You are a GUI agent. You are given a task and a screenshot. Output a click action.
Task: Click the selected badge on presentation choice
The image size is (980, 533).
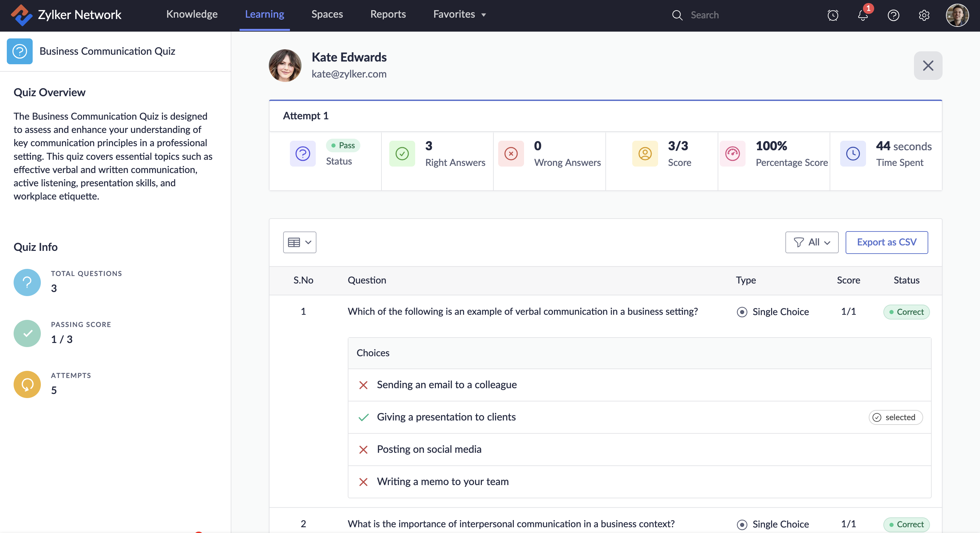[895, 417]
